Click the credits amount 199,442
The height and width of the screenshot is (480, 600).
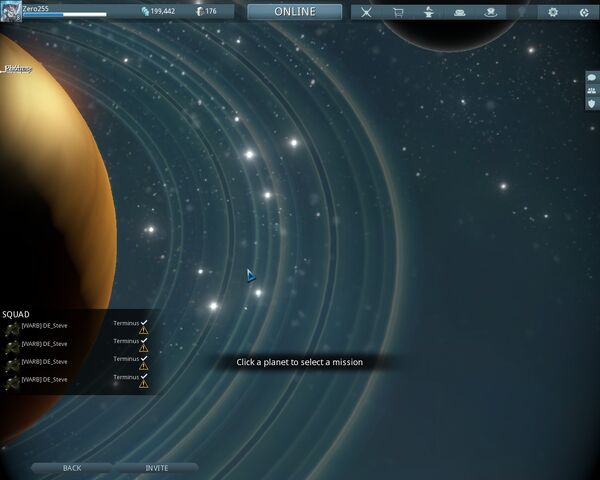click(163, 11)
